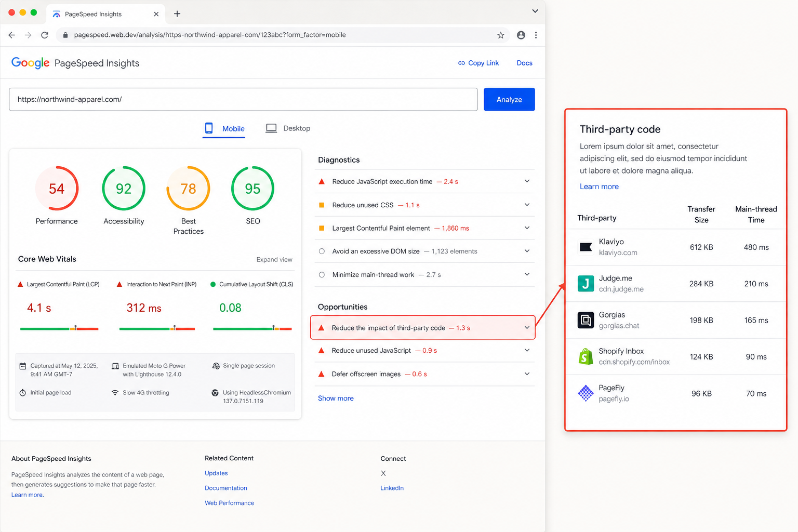Click the X social icon under Connect

pyautogui.click(x=383, y=473)
